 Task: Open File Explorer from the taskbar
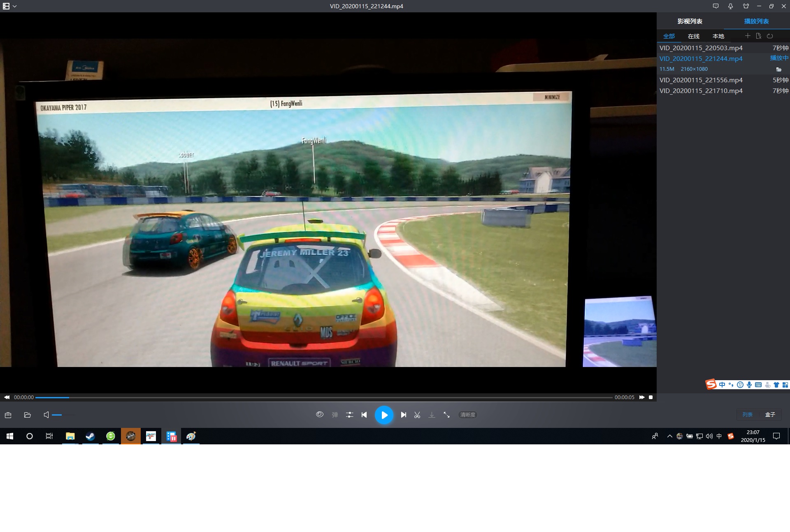(70, 436)
